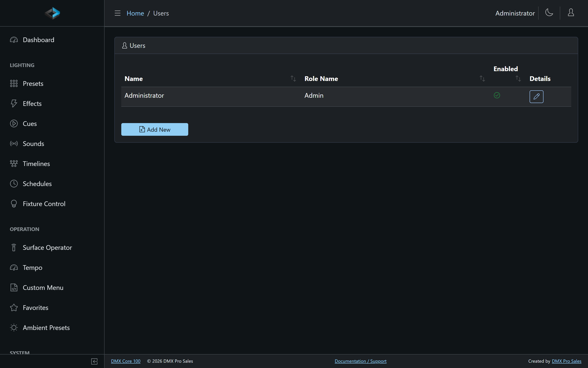Click the Tempo gauge icon
The height and width of the screenshot is (368, 588).
[x=14, y=267]
